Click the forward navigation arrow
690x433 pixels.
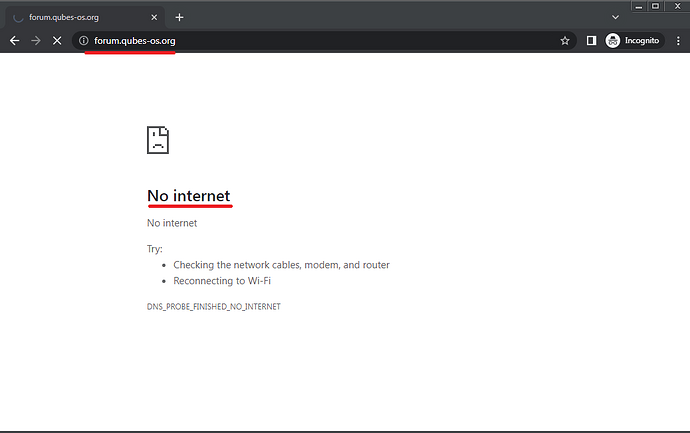click(x=36, y=41)
